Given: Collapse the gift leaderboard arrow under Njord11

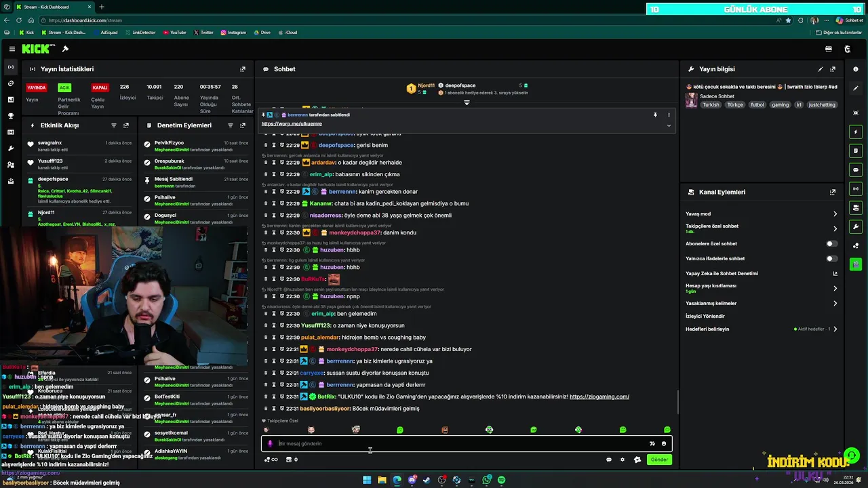Looking at the screenshot, I should [x=467, y=103].
